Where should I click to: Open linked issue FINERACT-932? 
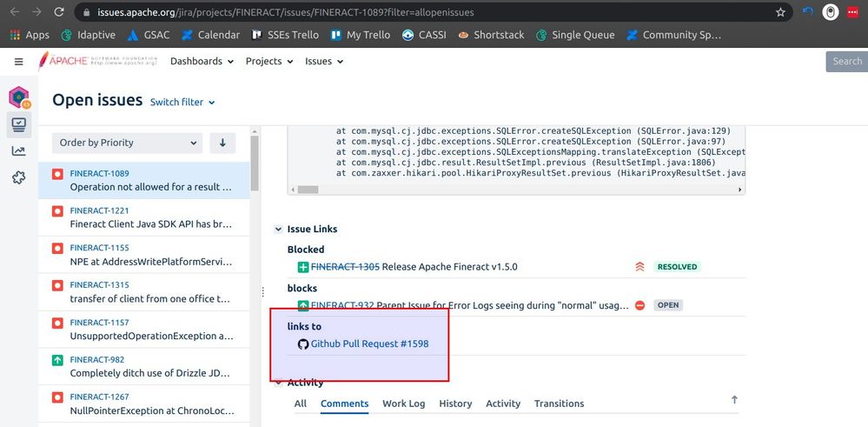(342, 305)
